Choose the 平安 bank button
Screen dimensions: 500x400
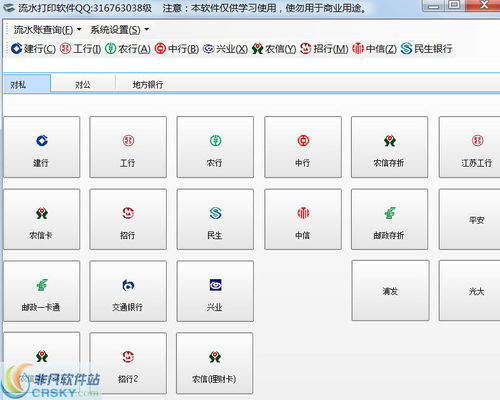[470, 219]
